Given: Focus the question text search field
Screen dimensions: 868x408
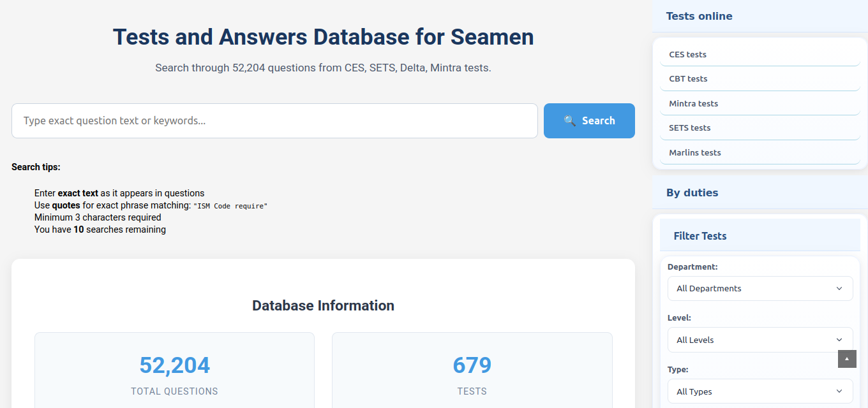Looking at the screenshot, I should coord(274,120).
